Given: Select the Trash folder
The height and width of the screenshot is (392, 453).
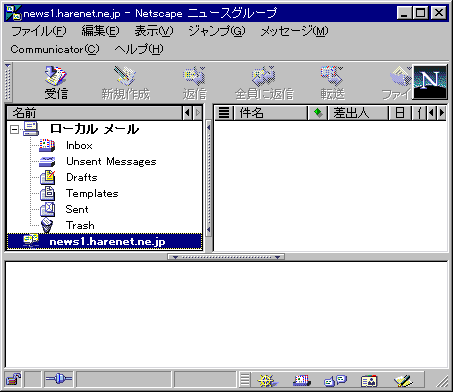Looking at the screenshot, I should pos(80,225).
